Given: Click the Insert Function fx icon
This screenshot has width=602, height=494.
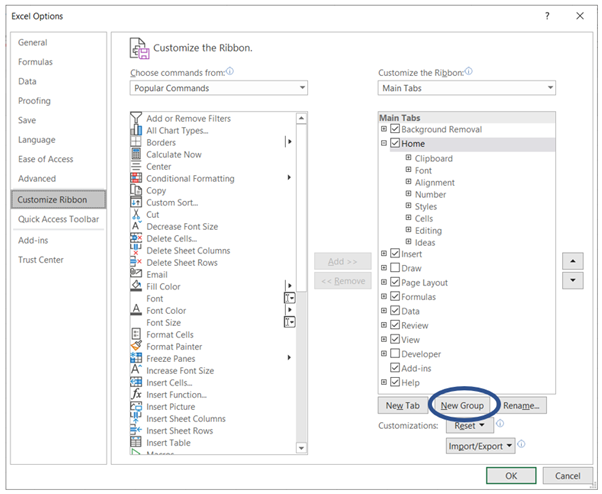Looking at the screenshot, I should pyautogui.click(x=136, y=394).
